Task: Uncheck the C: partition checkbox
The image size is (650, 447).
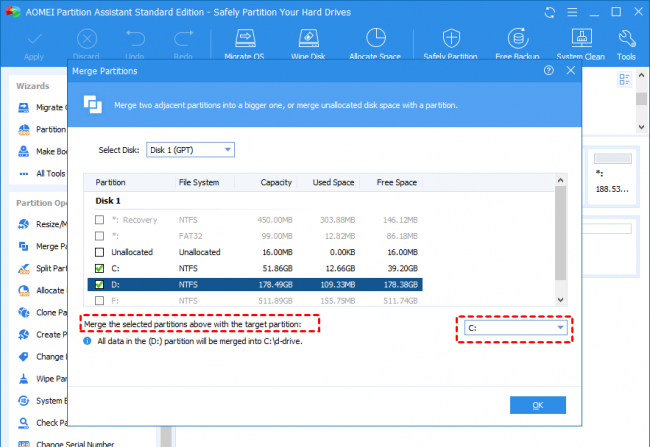Action: click(99, 268)
